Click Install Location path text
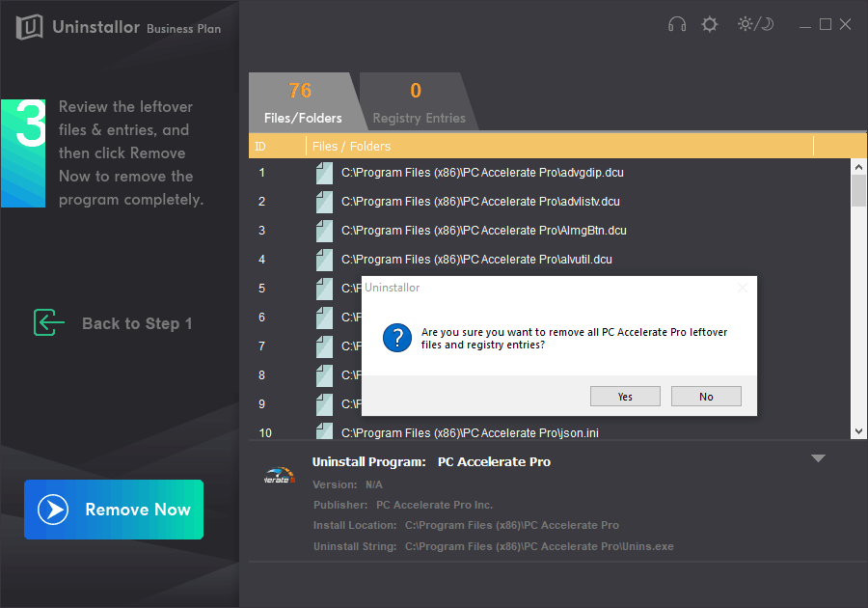The height and width of the screenshot is (608, 868). (x=511, y=525)
